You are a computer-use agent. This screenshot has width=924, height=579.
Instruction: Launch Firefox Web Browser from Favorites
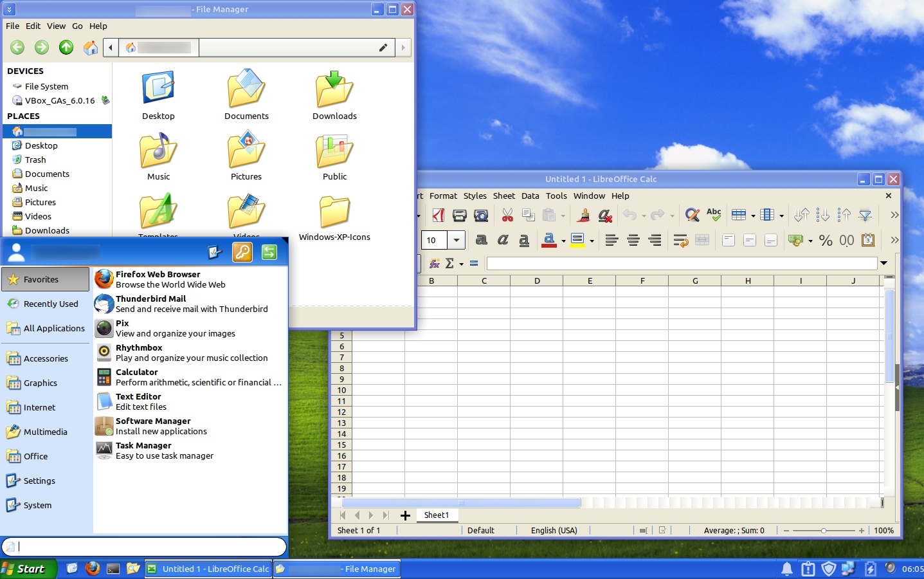tap(158, 279)
